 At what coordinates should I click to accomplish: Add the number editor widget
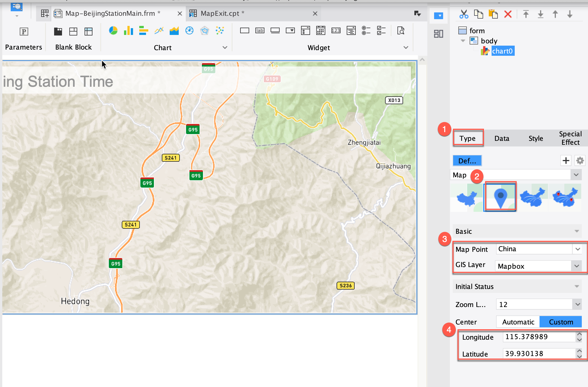(336, 30)
